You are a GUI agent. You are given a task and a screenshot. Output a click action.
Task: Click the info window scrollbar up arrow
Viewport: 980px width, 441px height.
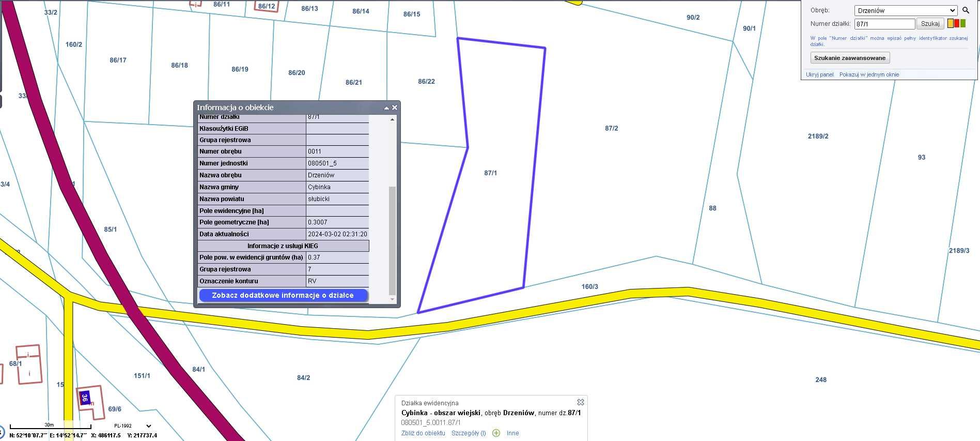[392, 119]
